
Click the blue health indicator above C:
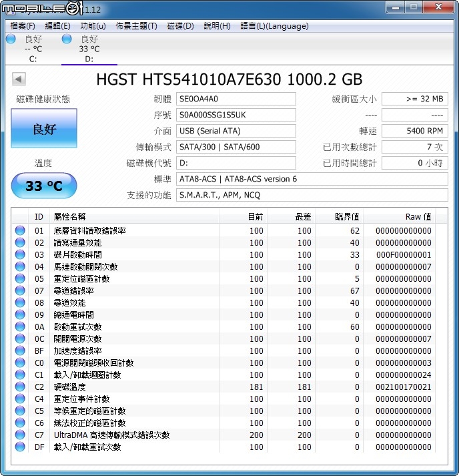coord(11,39)
